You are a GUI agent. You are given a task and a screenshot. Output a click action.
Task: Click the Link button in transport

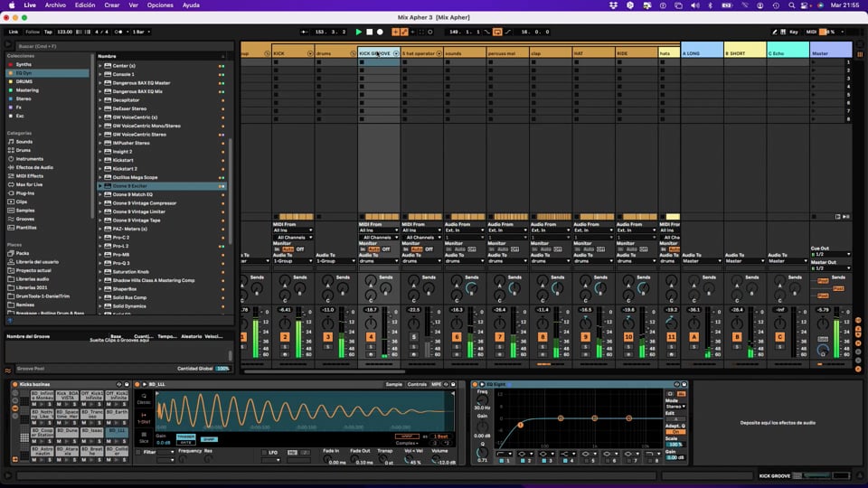14,33
